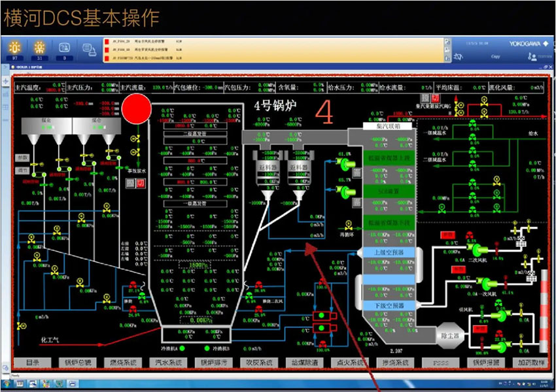
Task: Open the process alarm icon showing 97
Action: coord(14,50)
